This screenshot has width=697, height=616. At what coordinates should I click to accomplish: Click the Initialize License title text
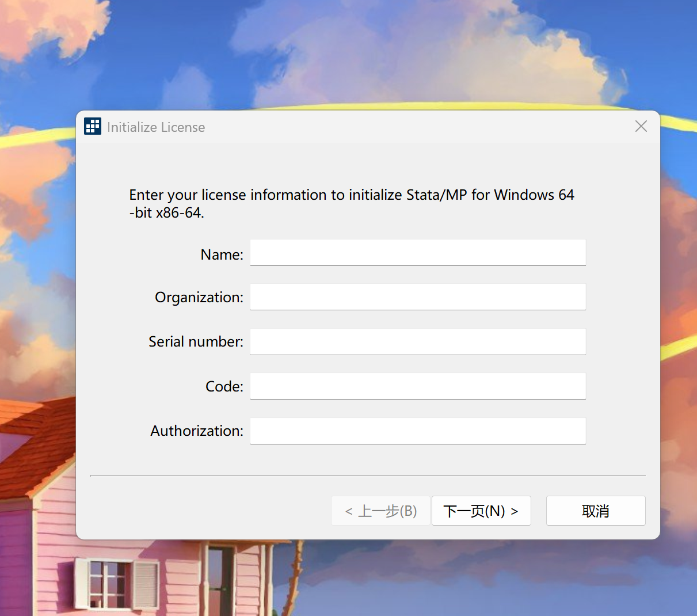(x=156, y=127)
